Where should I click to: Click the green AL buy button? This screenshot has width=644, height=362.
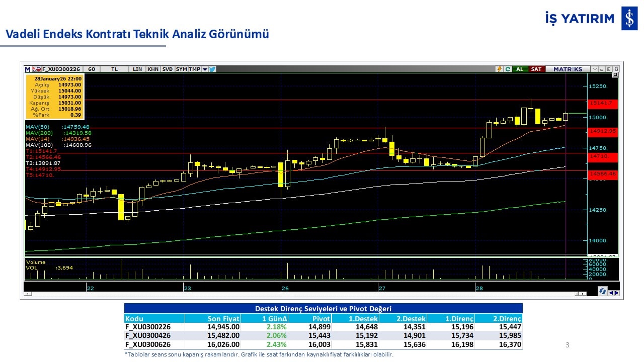519,69
